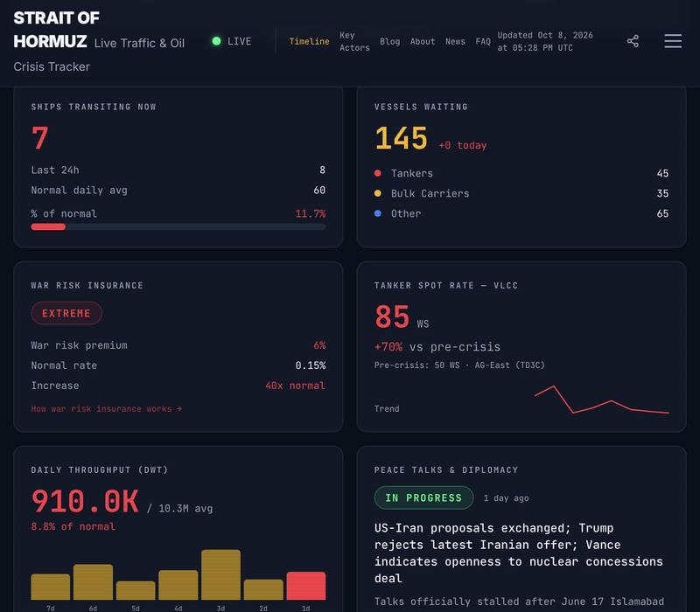Open the About nav link
Viewport: 700px width, 612px height.
(423, 41)
